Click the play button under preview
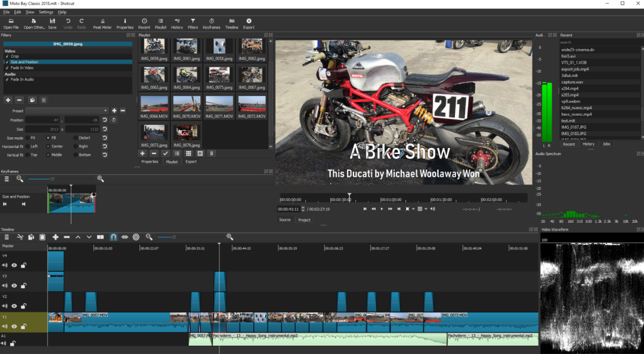The width and height of the screenshot is (644, 354). pyautogui.click(x=382, y=210)
